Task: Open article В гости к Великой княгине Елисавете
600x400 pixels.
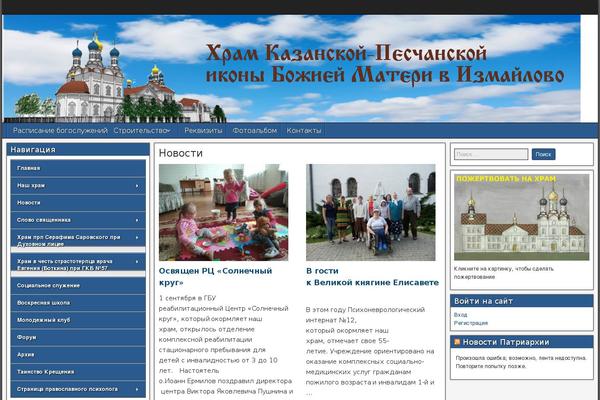Action: coord(372,277)
